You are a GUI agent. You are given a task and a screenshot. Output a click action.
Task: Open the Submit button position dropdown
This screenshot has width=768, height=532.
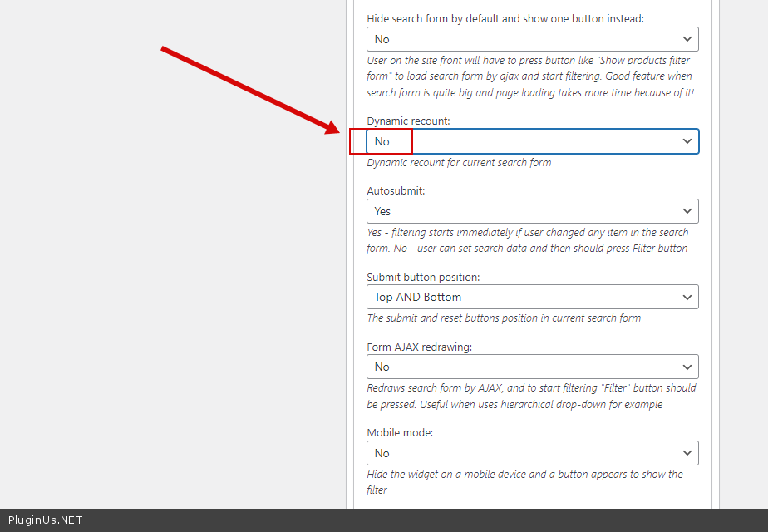[x=532, y=297]
